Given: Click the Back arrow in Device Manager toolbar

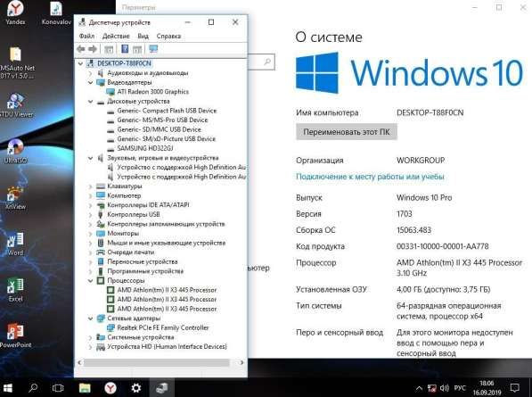Looking at the screenshot, I should coord(81,49).
